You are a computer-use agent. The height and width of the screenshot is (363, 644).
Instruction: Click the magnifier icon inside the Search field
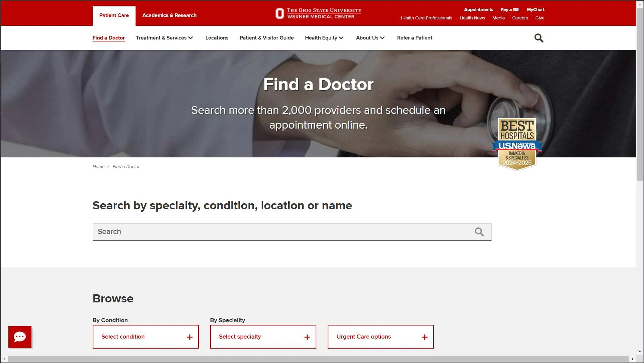(479, 232)
